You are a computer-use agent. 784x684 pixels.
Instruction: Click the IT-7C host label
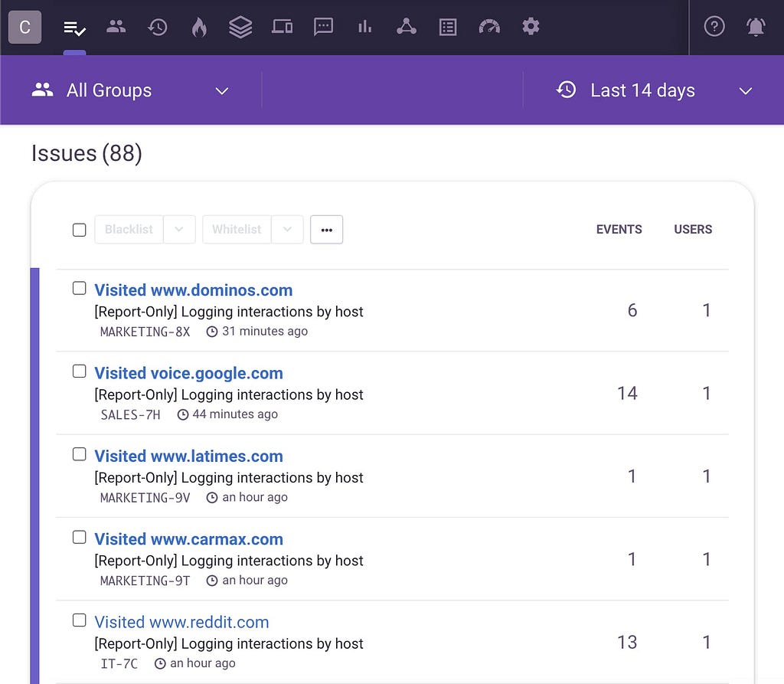pos(119,664)
